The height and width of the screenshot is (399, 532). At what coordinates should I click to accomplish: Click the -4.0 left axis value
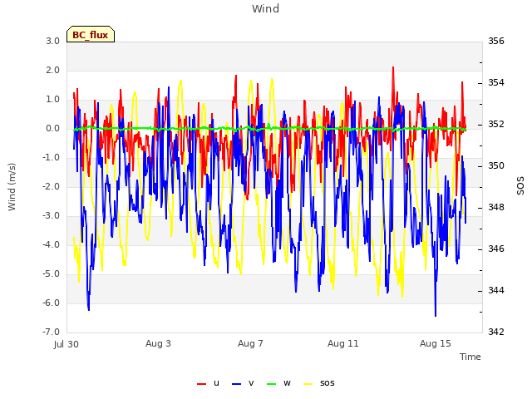(52, 245)
